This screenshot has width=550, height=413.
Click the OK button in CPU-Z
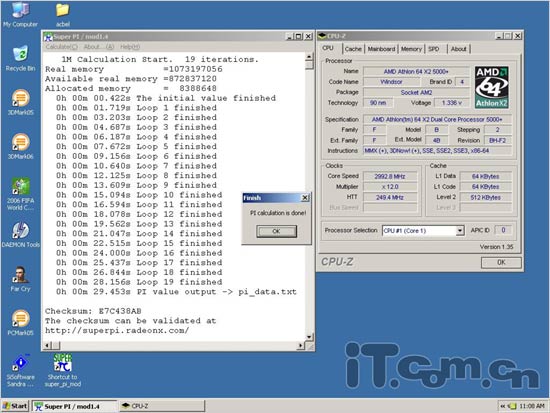(501, 262)
